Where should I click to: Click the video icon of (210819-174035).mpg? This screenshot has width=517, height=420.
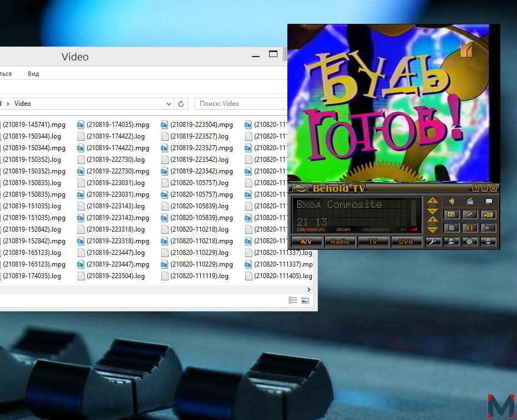81,125
